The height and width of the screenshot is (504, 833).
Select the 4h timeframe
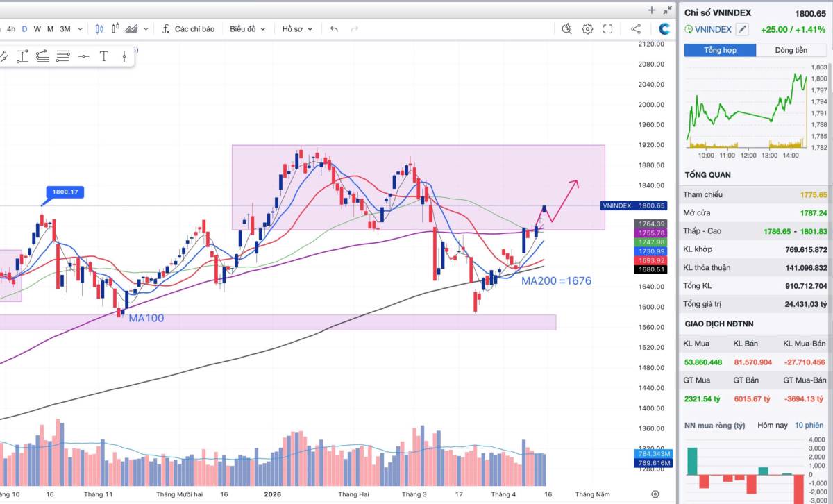click(x=11, y=29)
